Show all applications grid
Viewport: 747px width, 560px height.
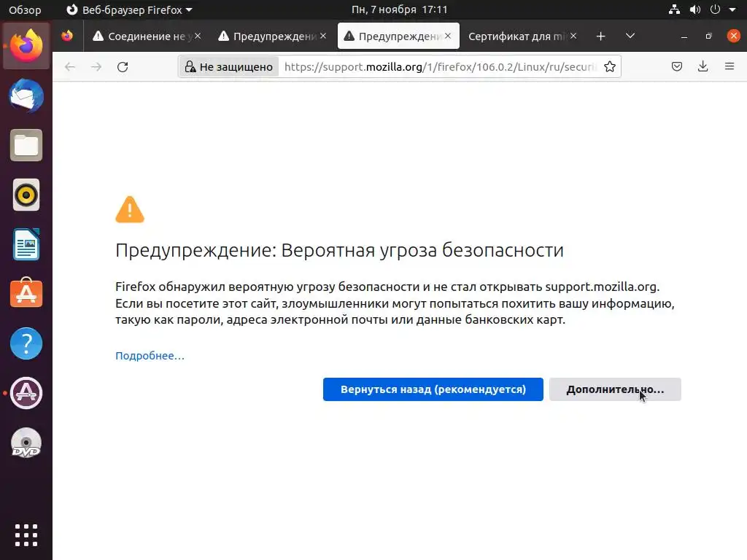pyautogui.click(x=26, y=534)
